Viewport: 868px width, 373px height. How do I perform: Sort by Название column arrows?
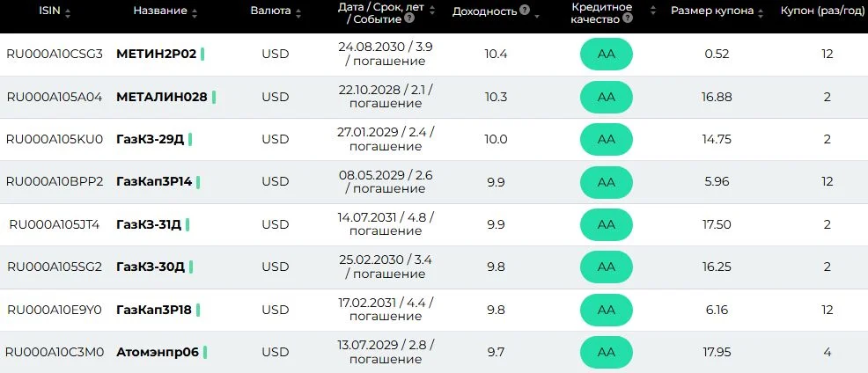point(195,12)
